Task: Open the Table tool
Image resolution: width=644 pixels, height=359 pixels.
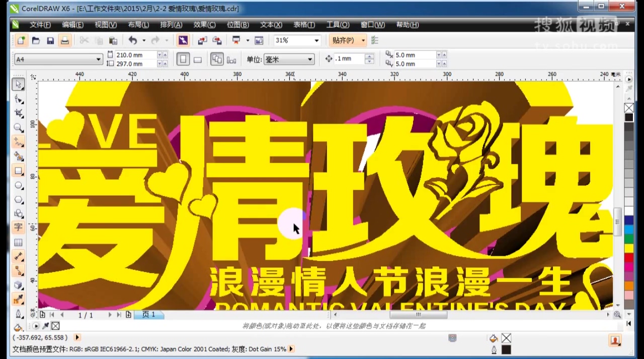Action: [x=19, y=242]
